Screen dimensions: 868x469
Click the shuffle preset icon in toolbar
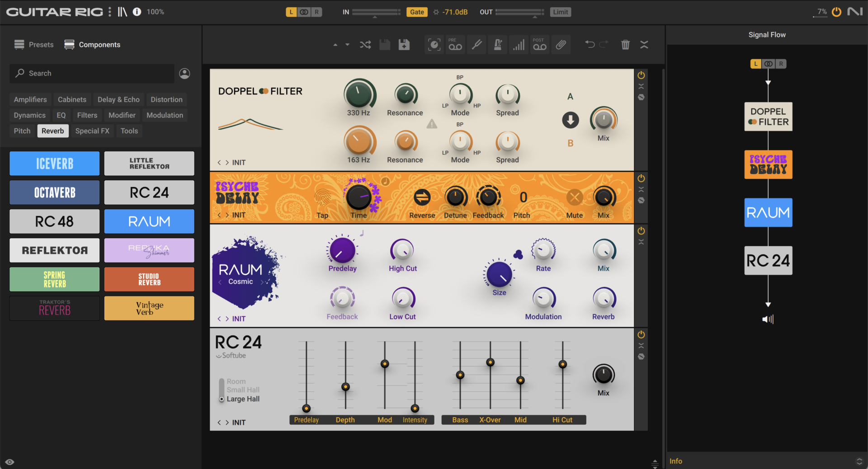point(365,45)
